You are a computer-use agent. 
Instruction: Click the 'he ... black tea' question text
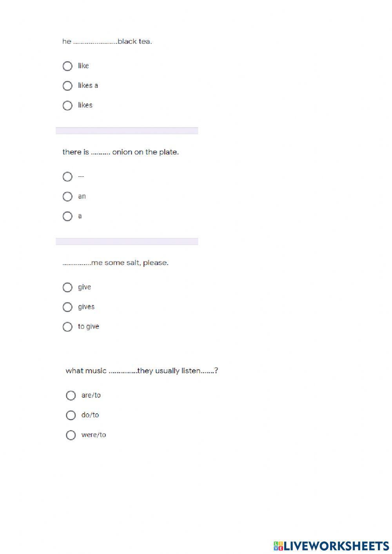[x=107, y=42]
